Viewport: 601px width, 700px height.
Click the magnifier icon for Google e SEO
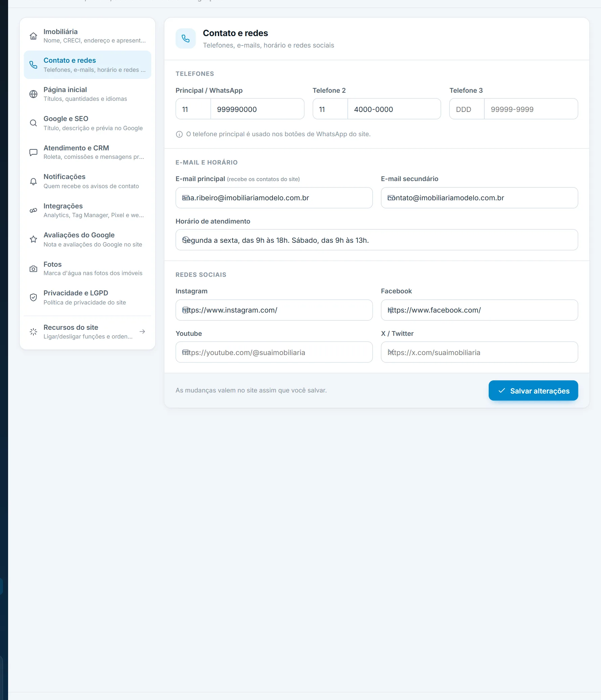pyautogui.click(x=33, y=123)
